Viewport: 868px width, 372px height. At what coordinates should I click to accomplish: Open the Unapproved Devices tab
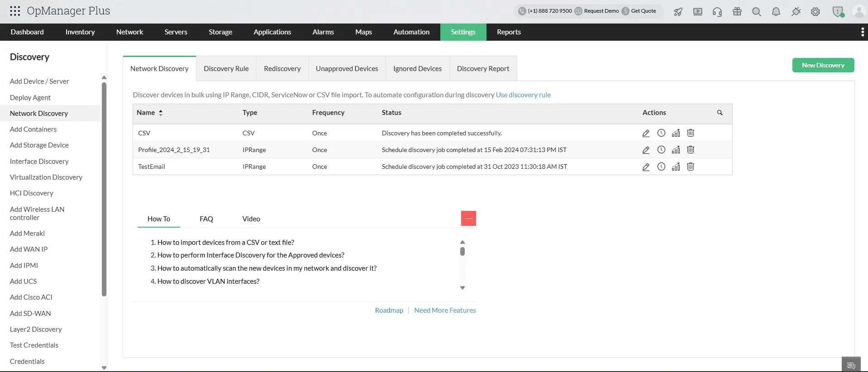point(347,69)
